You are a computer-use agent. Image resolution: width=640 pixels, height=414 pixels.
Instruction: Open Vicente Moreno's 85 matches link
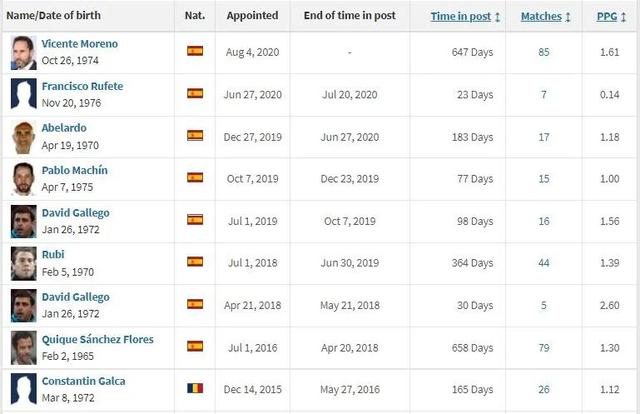point(544,52)
